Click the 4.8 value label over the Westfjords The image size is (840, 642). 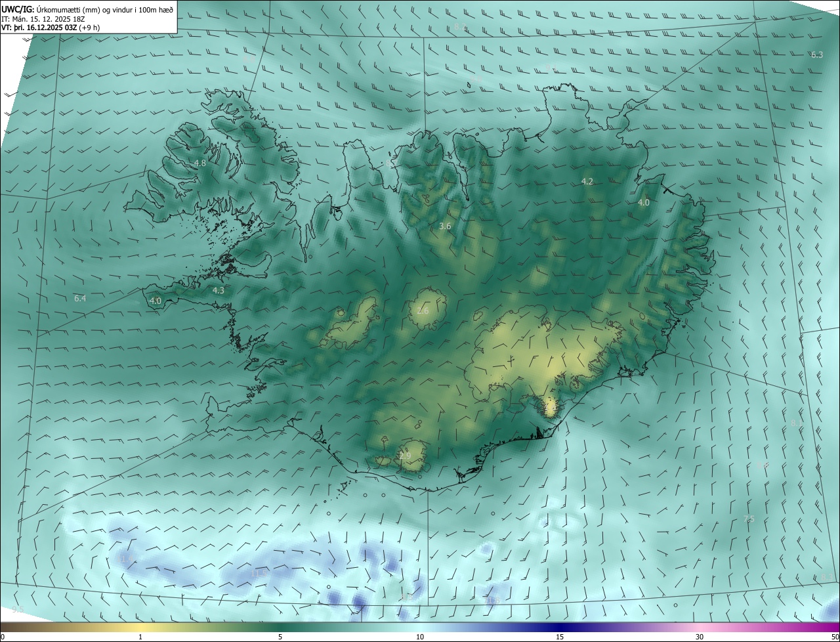(x=200, y=163)
